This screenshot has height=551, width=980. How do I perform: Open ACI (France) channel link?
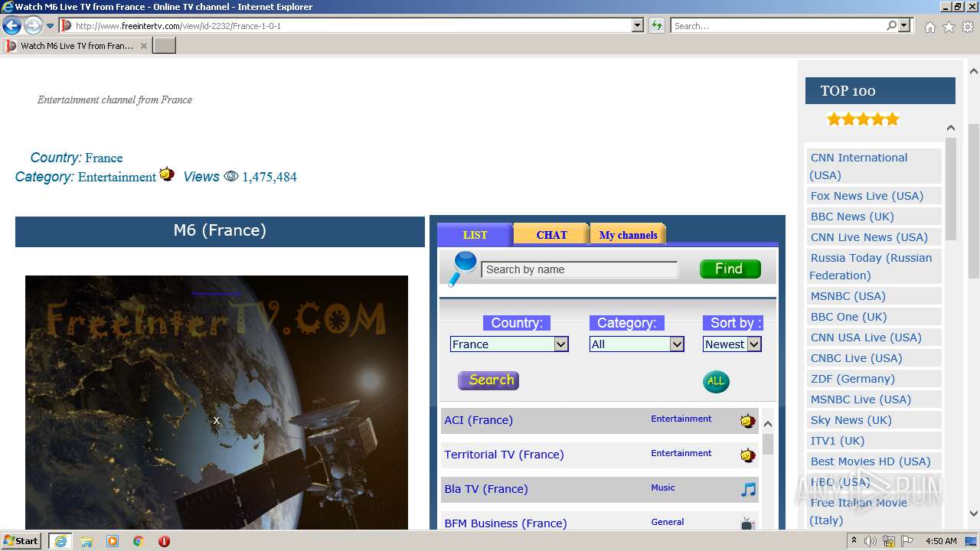(x=479, y=420)
